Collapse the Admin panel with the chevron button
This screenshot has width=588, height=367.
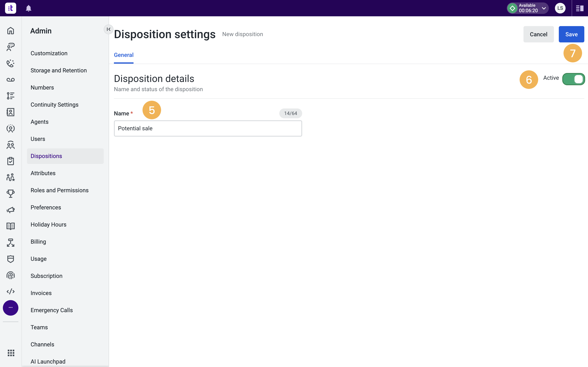click(x=109, y=29)
